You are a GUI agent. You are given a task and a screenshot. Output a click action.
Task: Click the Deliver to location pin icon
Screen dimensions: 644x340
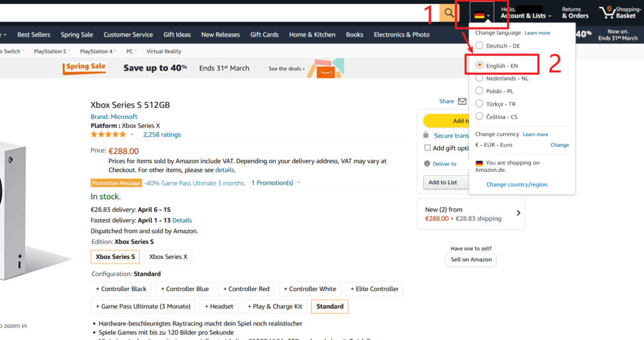(427, 164)
